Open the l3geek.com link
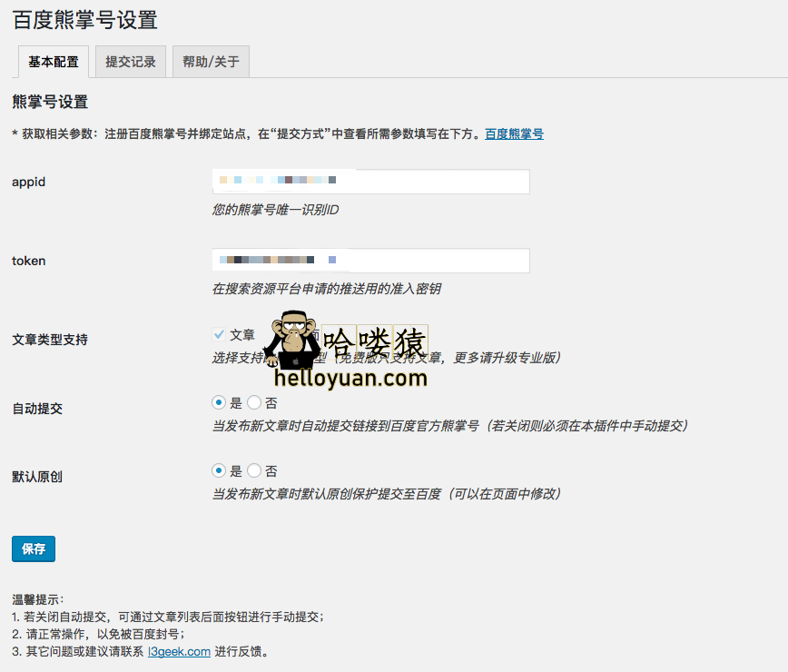The width and height of the screenshot is (788, 672). 179,651
